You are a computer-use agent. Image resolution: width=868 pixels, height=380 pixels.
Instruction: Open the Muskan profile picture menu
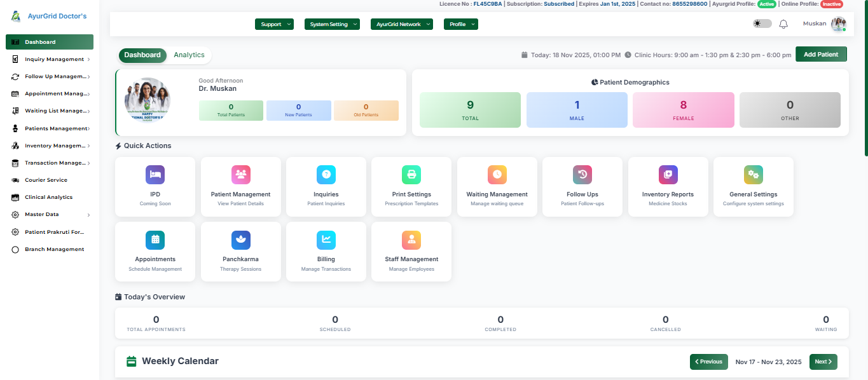[839, 24]
